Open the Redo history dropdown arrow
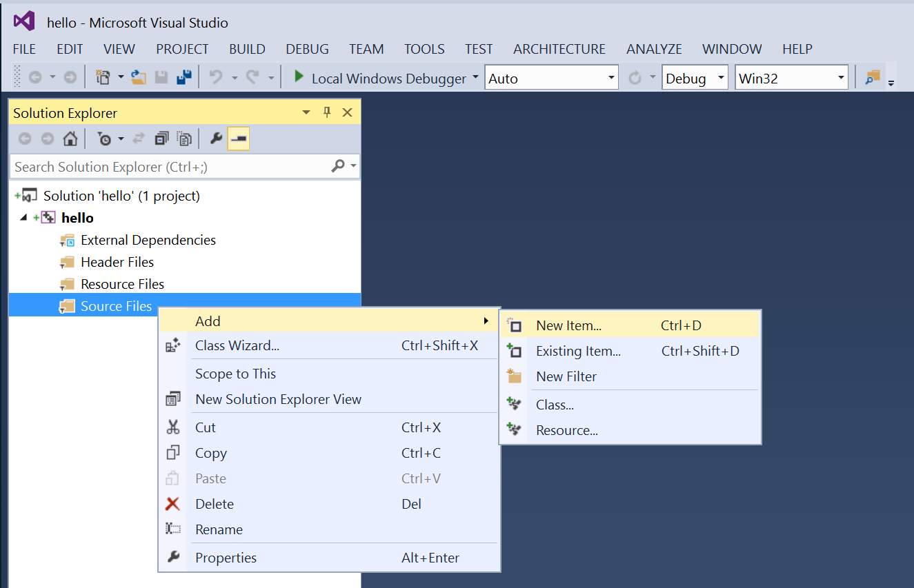The width and height of the screenshot is (914, 588). pyautogui.click(x=271, y=78)
